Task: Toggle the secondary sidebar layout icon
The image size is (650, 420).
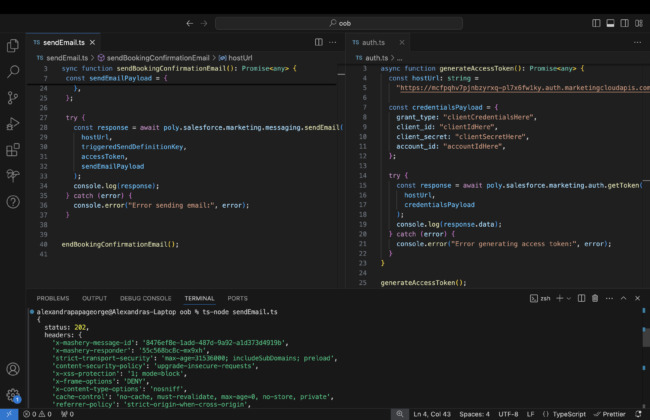Action: (624, 23)
